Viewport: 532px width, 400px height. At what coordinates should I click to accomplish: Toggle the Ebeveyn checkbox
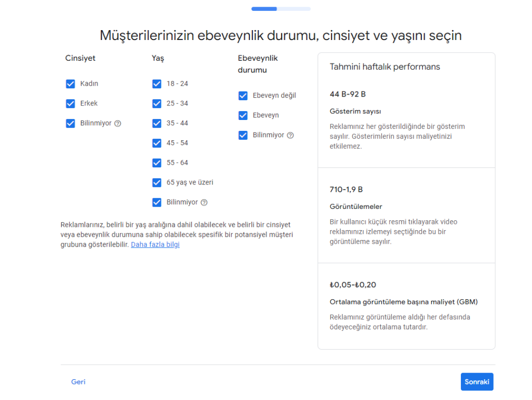(x=243, y=115)
